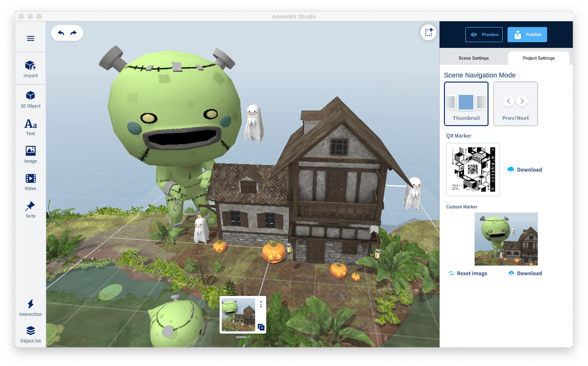588x366 pixels.
Task: Open the Import tool
Action: pos(30,69)
